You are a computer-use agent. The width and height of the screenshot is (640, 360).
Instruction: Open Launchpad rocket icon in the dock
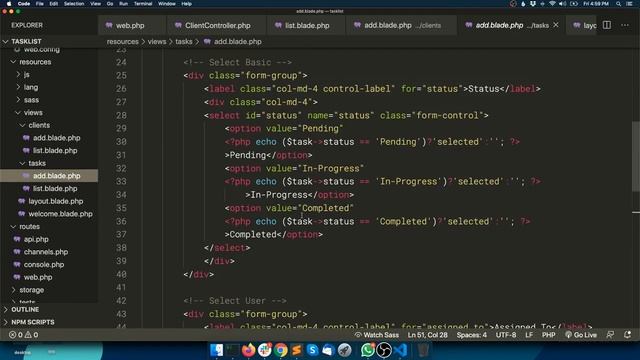[344, 350]
